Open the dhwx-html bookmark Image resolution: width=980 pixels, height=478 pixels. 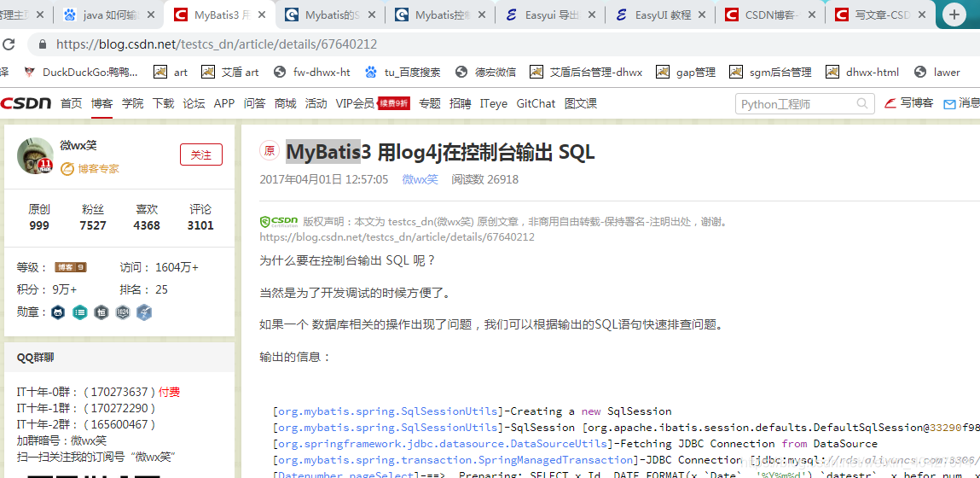coord(862,72)
